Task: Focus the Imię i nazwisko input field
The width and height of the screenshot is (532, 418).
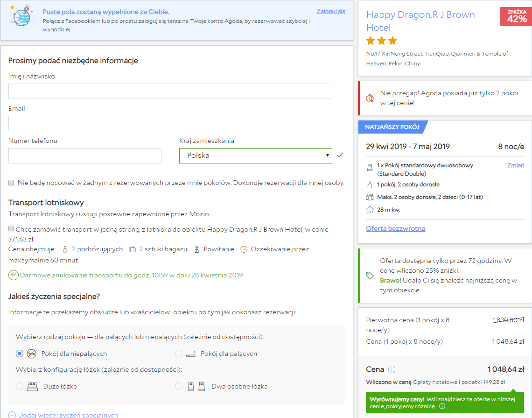Action: click(x=170, y=92)
